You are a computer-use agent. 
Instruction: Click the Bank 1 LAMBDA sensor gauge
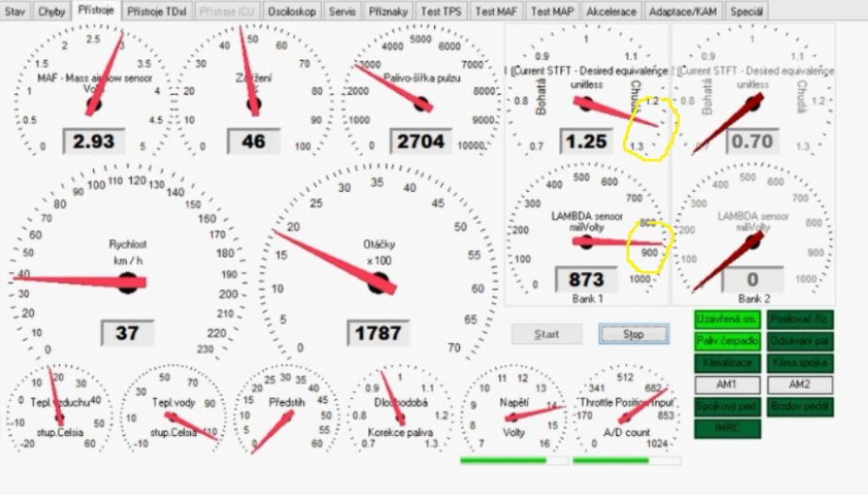point(587,233)
